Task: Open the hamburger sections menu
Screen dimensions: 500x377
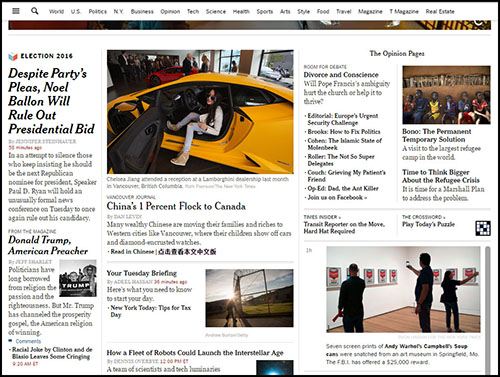Action: pos(16,11)
